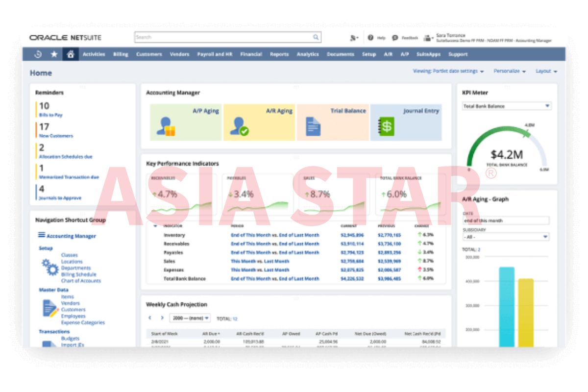
Task: Click the KPI Meter gauge arc
Action: [x=507, y=146]
